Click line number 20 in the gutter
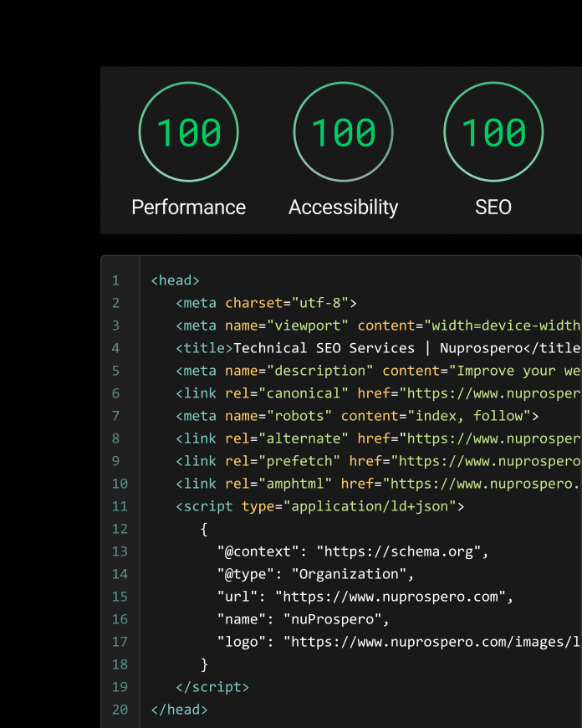The width and height of the screenshot is (582, 728). 120,710
